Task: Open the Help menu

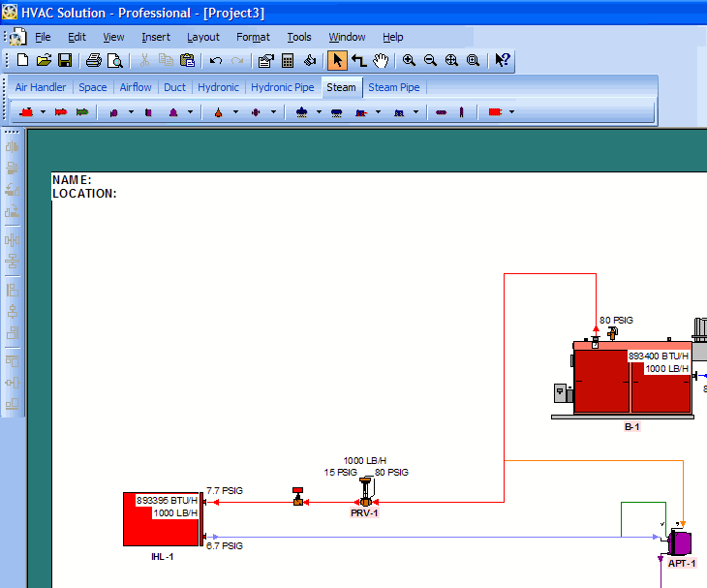Action: point(393,37)
